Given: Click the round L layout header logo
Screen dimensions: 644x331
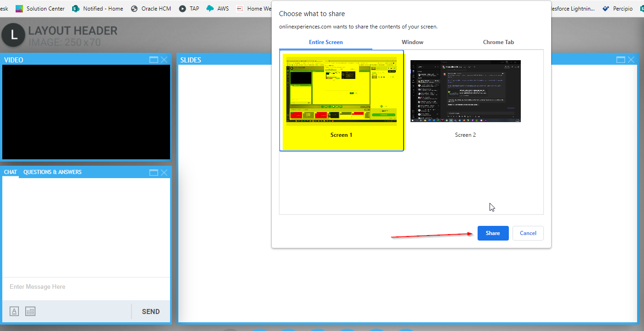Looking at the screenshot, I should 14,35.
